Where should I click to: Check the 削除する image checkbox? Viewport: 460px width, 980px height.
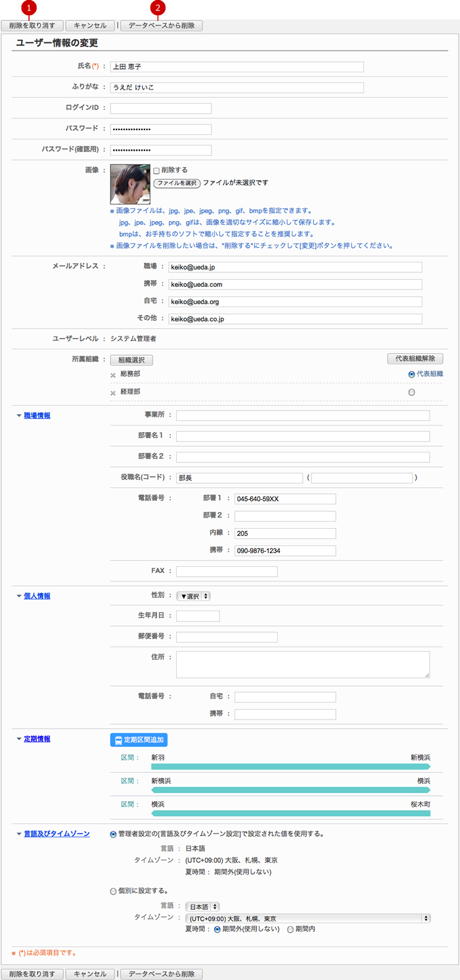coord(156,170)
